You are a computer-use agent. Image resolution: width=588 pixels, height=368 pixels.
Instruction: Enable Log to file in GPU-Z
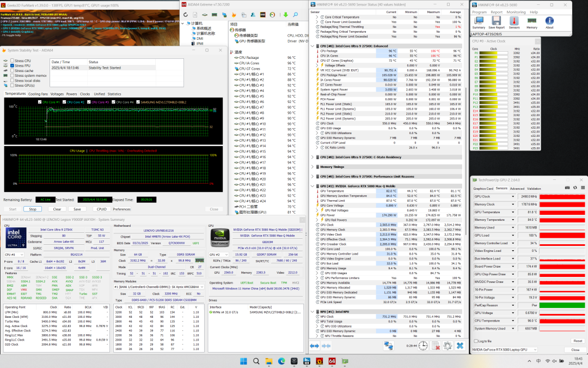click(x=475, y=341)
